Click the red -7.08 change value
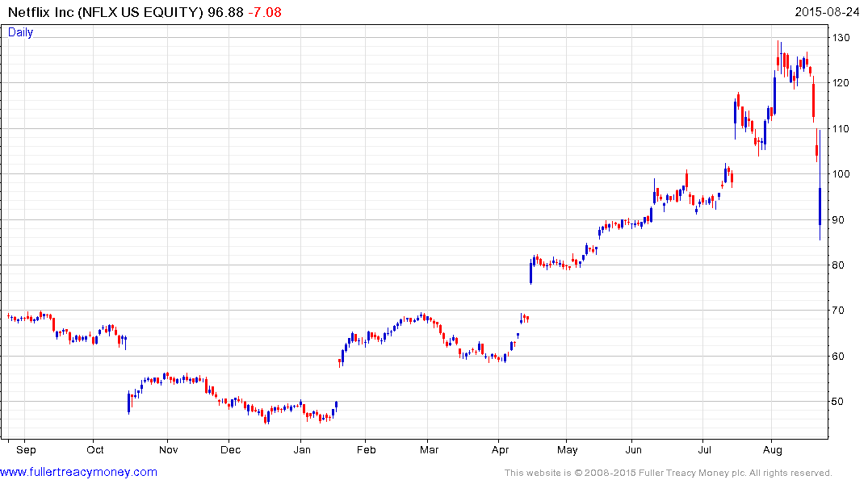868x484 pixels. click(x=264, y=12)
